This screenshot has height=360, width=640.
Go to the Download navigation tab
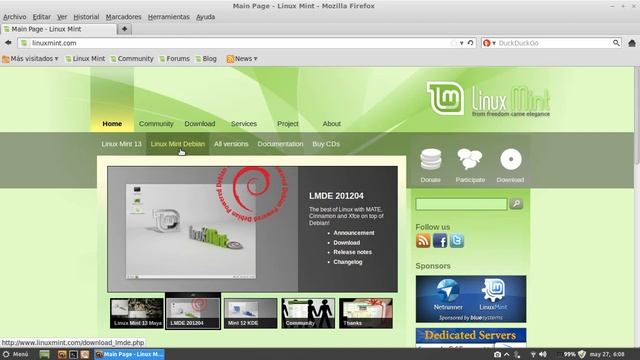pyautogui.click(x=200, y=124)
